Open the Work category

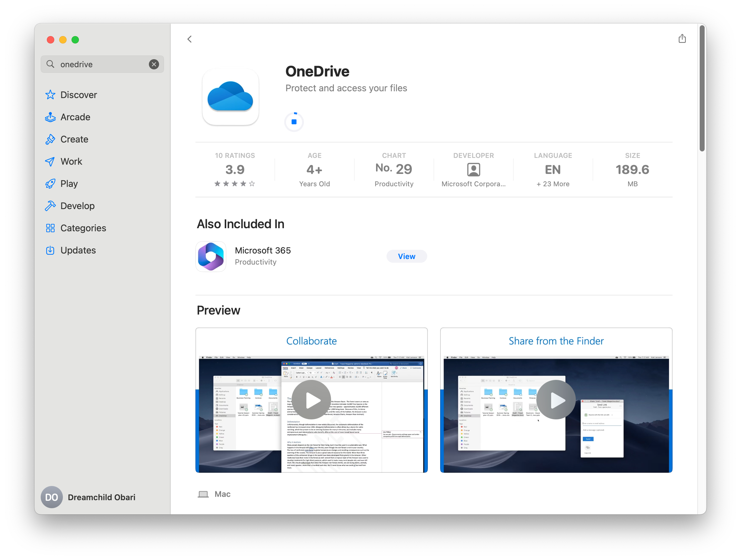(72, 161)
